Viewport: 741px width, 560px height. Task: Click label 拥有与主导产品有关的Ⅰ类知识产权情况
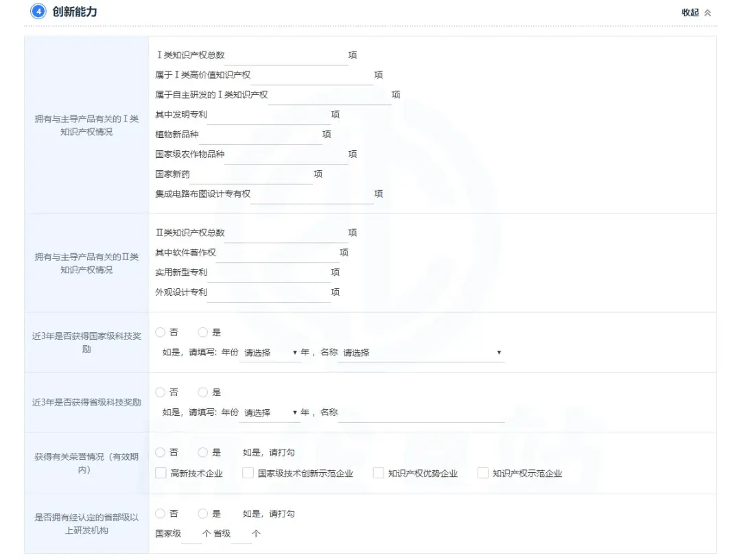pos(86,125)
